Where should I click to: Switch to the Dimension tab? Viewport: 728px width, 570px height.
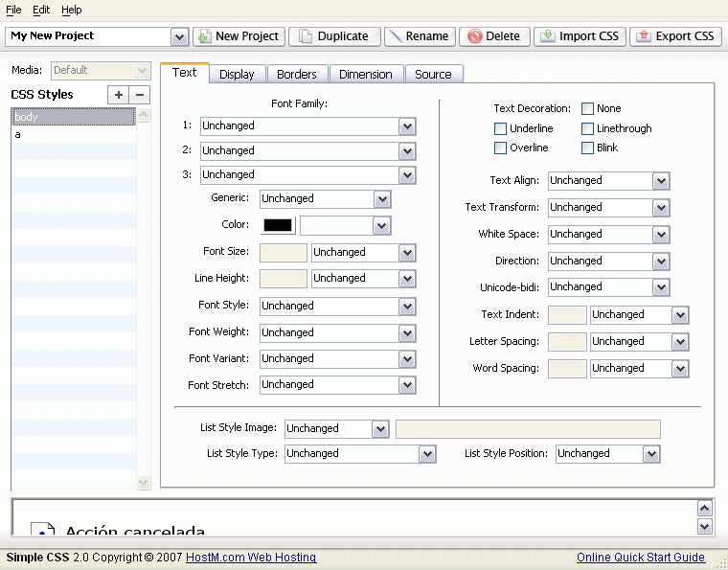coord(366,75)
